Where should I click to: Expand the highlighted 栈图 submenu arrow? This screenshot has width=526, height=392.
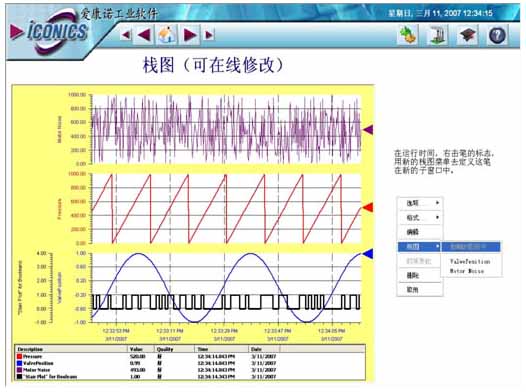(437, 247)
